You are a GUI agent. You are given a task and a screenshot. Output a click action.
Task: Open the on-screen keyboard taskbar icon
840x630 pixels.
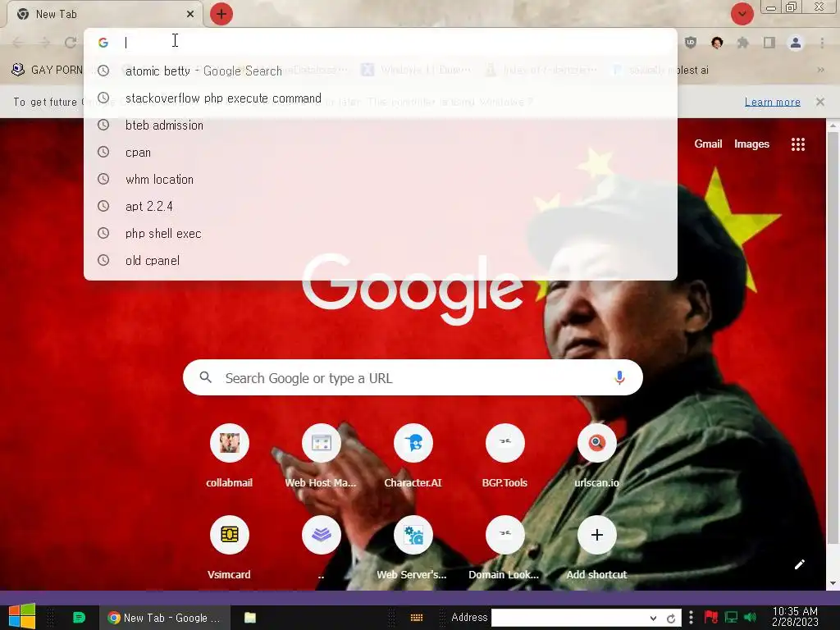[x=416, y=618]
